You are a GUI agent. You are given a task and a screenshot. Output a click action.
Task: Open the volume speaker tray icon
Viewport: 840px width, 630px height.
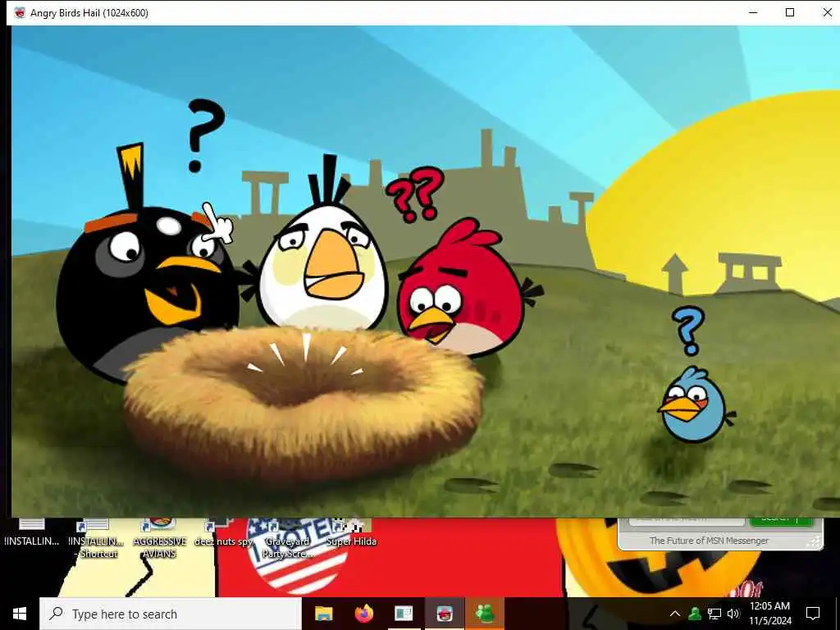click(733, 614)
